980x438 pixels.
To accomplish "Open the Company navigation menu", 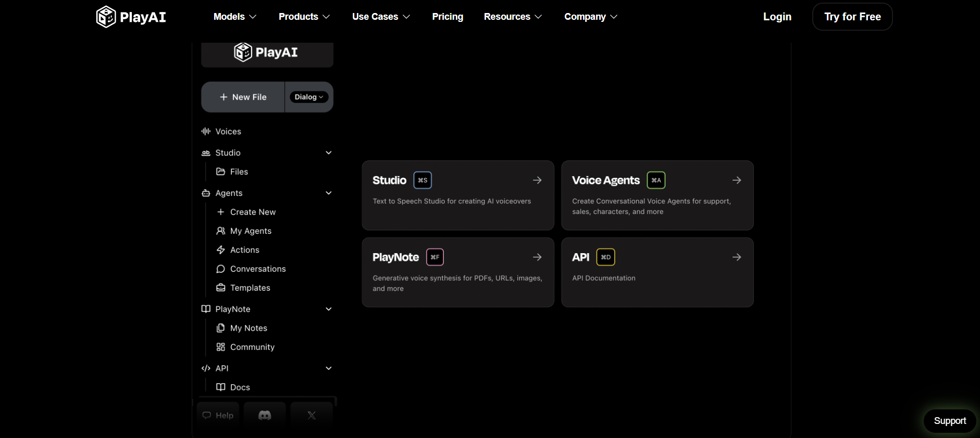I will (591, 17).
